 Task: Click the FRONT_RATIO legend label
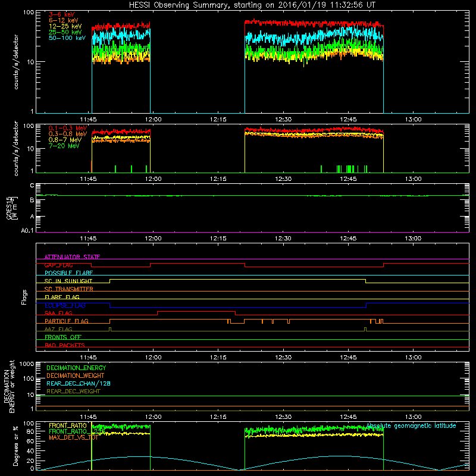(x=68, y=425)
